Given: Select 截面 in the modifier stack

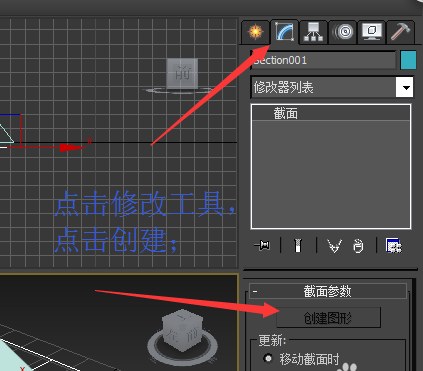Looking at the screenshot, I should pyautogui.click(x=330, y=114).
